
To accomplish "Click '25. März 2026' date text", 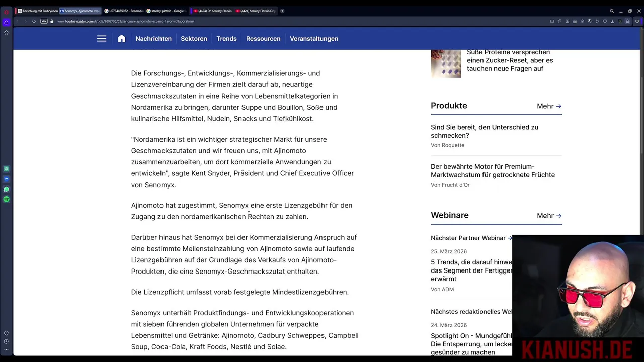I will (449, 251).
